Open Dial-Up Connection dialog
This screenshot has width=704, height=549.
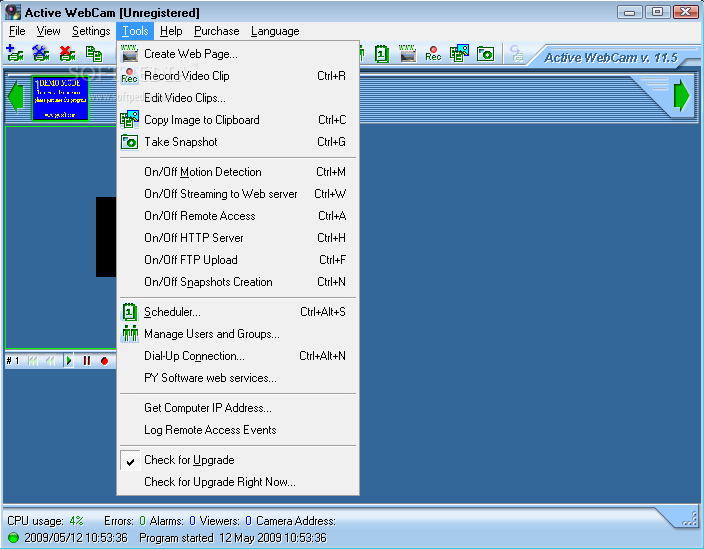coord(238,356)
